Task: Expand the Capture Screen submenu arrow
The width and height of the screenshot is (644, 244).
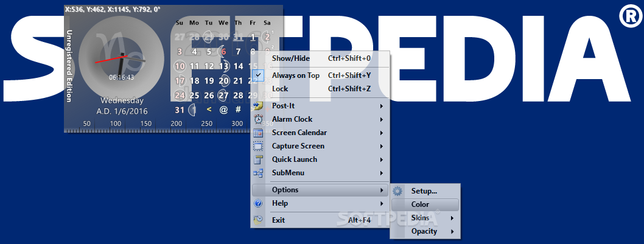Action: 382,146
